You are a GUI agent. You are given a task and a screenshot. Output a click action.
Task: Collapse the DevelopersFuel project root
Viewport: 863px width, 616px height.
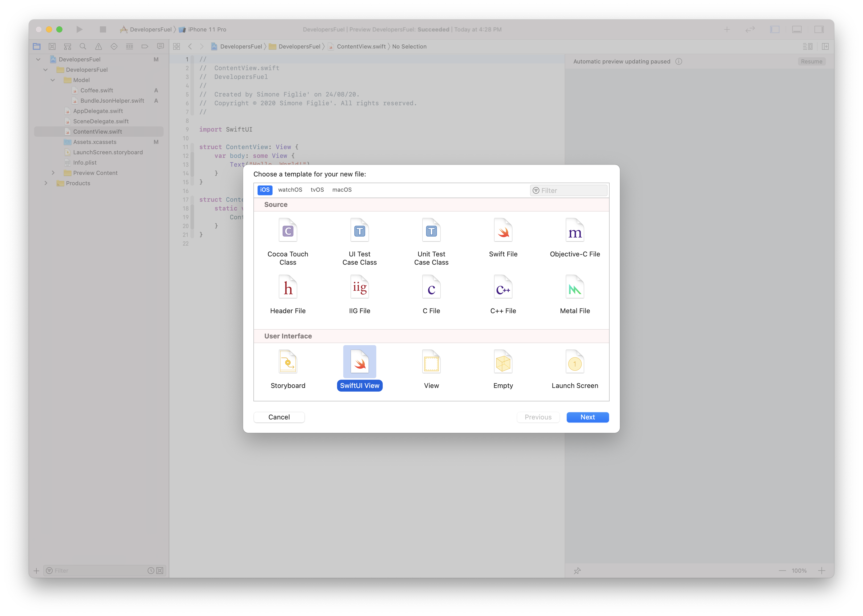(x=38, y=59)
